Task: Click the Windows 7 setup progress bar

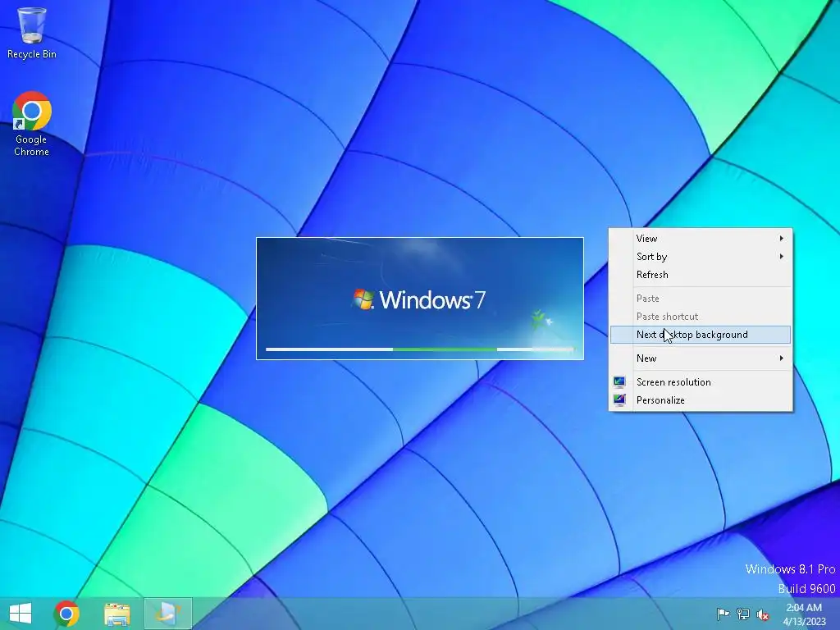Action: (x=420, y=349)
